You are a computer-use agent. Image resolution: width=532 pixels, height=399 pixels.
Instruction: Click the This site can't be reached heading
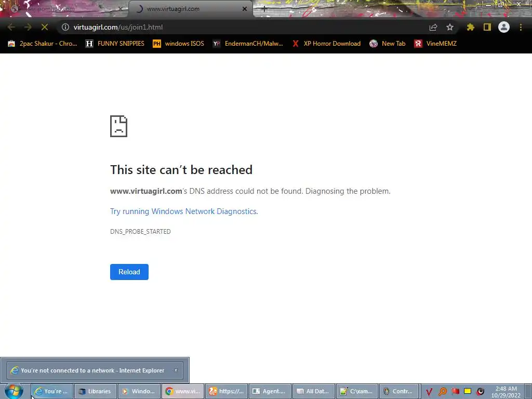(x=181, y=170)
